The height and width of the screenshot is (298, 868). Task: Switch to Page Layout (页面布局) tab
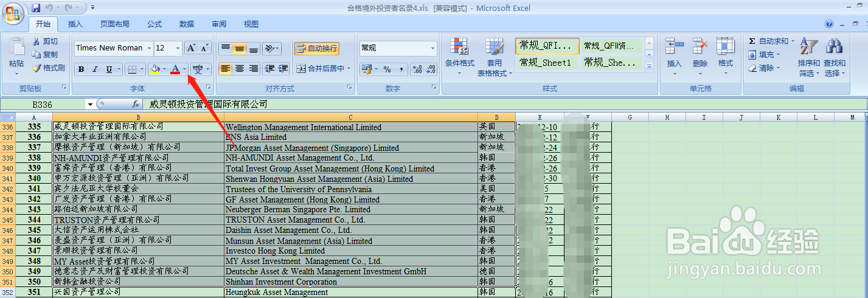[x=115, y=24]
